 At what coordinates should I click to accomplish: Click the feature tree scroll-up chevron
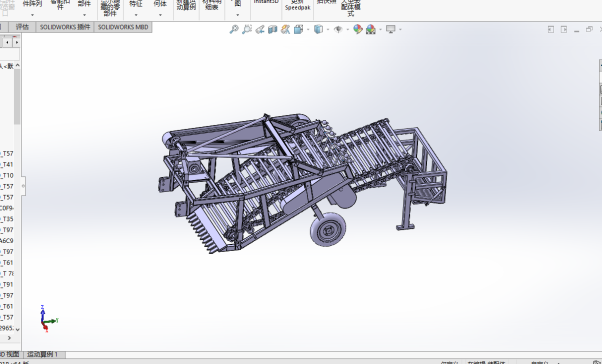coord(17,66)
